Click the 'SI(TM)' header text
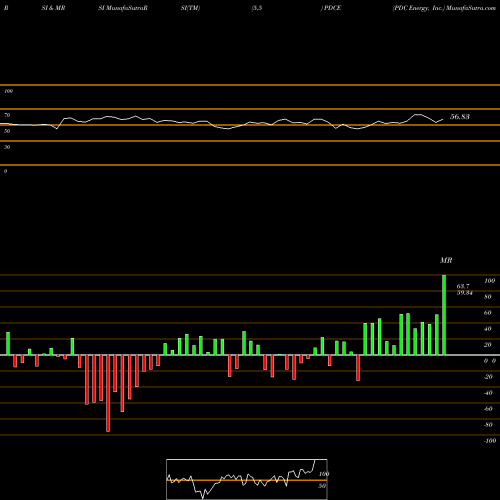This screenshot has height=500, width=500. 190,8
